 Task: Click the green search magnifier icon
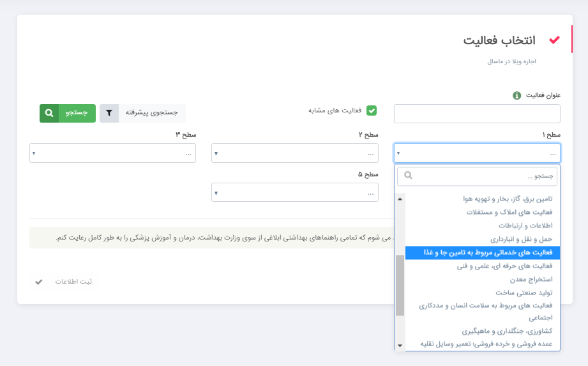pyautogui.click(x=49, y=113)
